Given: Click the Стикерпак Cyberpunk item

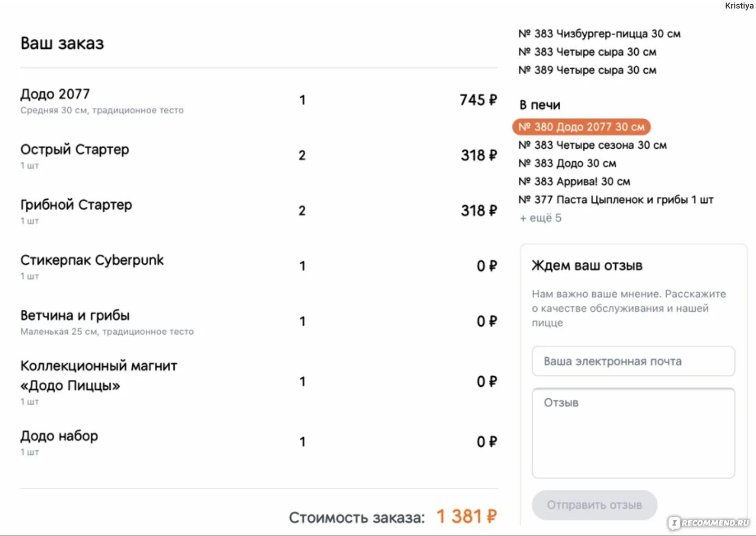Looking at the screenshot, I should (92, 260).
